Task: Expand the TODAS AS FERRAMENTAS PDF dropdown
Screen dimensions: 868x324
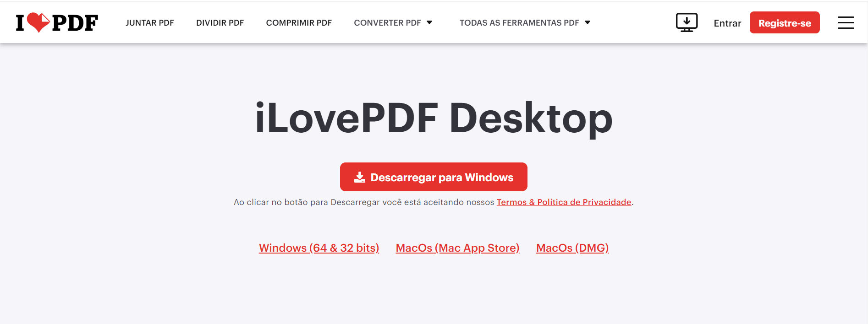Action: (x=525, y=22)
